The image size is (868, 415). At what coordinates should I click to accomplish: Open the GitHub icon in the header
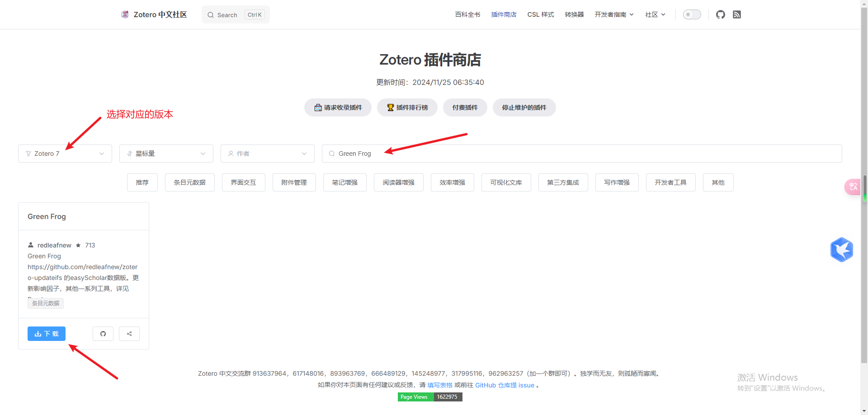pos(721,14)
